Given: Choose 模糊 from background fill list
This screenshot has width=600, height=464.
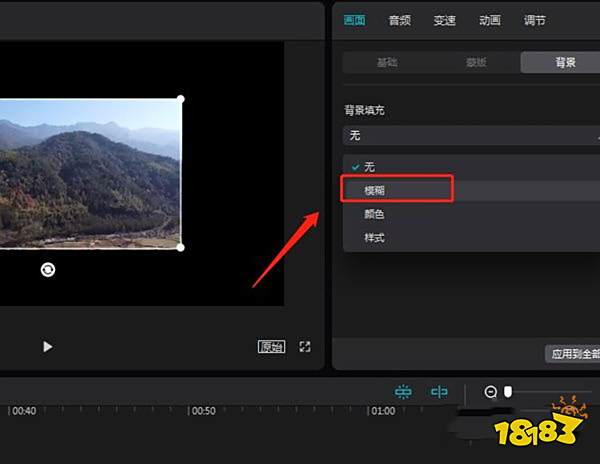Looking at the screenshot, I should tap(375, 189).
